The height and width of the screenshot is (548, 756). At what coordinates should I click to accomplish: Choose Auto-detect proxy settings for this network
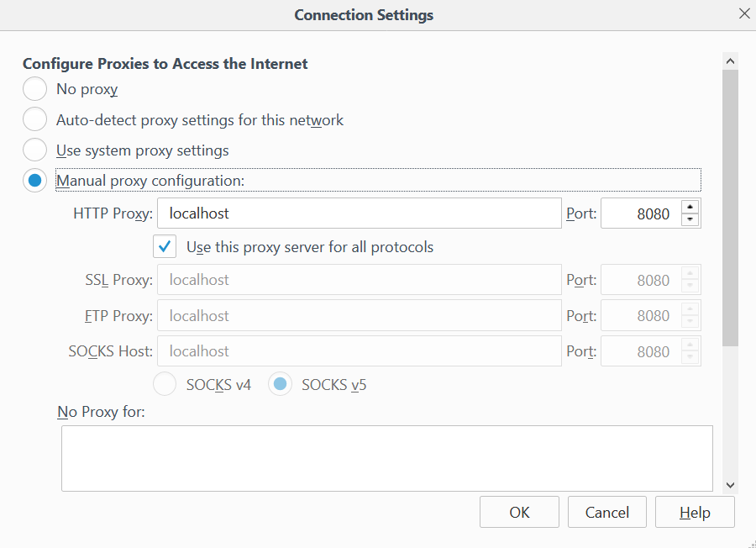[x=35, y=120]
